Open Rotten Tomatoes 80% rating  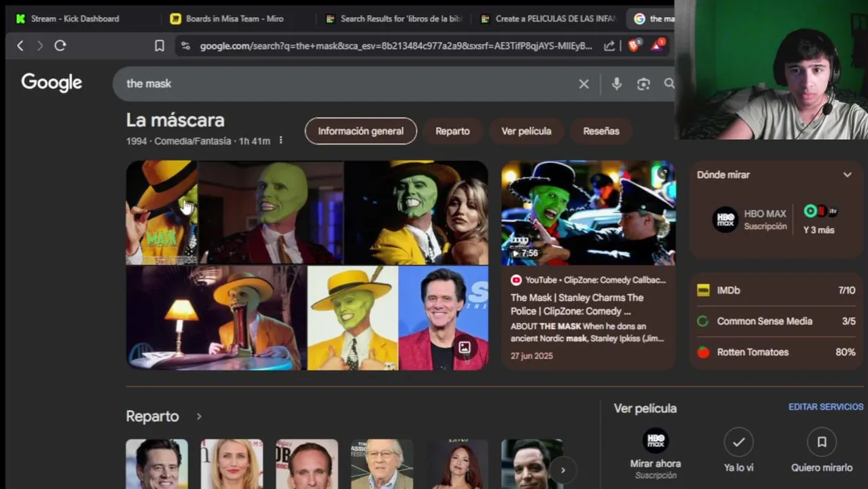coord(776,352)
